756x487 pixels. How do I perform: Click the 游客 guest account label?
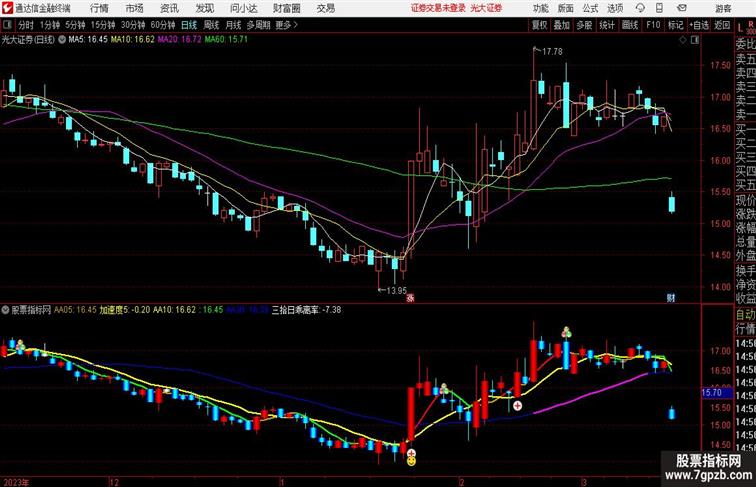pyautogui.click(x=723, y=8)
